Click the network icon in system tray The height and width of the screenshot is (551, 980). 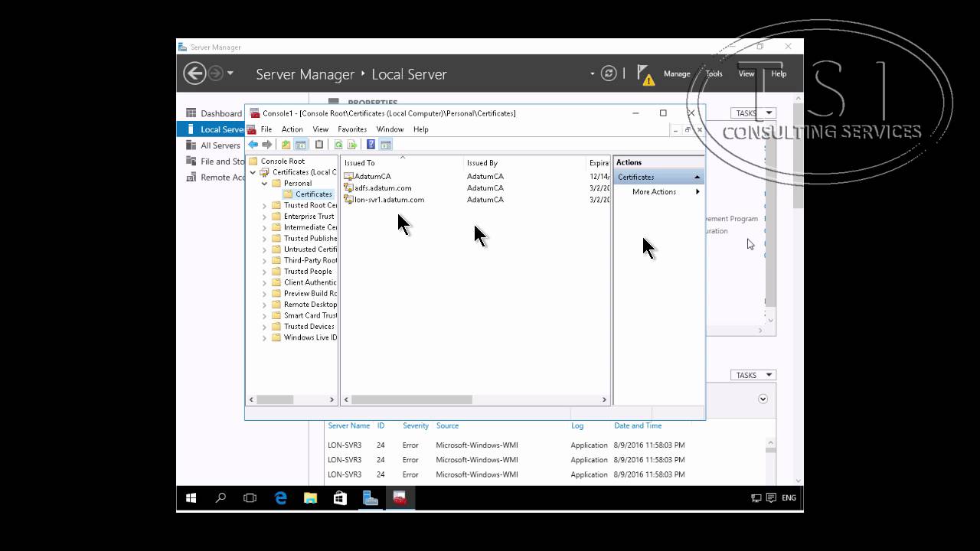(x=756, y=498)
